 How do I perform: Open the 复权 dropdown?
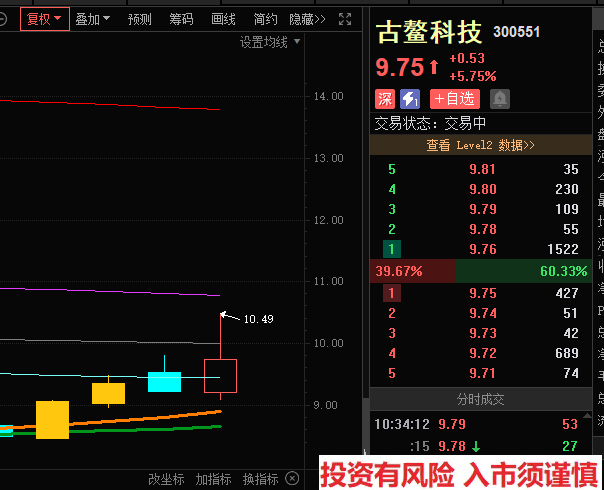point(45,19)
